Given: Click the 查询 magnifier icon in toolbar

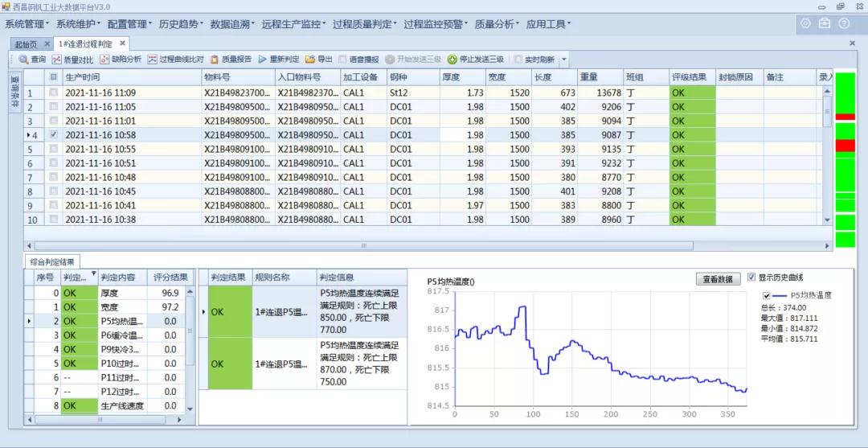Looking at the screenshot, I should click(x=24, y=60).
